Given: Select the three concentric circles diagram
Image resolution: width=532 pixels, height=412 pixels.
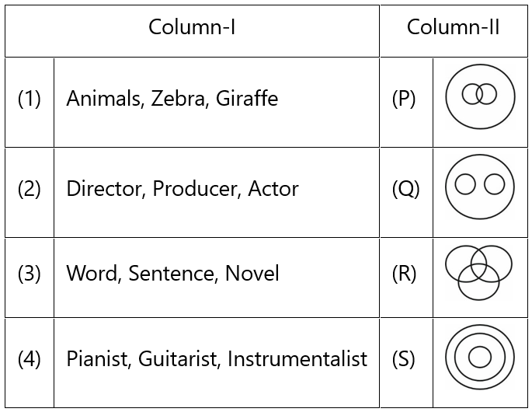Looking at the screenshot, I should tap(480, 358).
